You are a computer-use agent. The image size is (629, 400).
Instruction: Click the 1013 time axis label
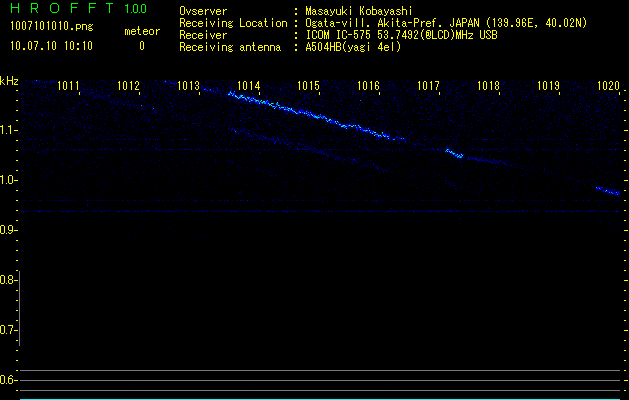(x=189, y=86)
